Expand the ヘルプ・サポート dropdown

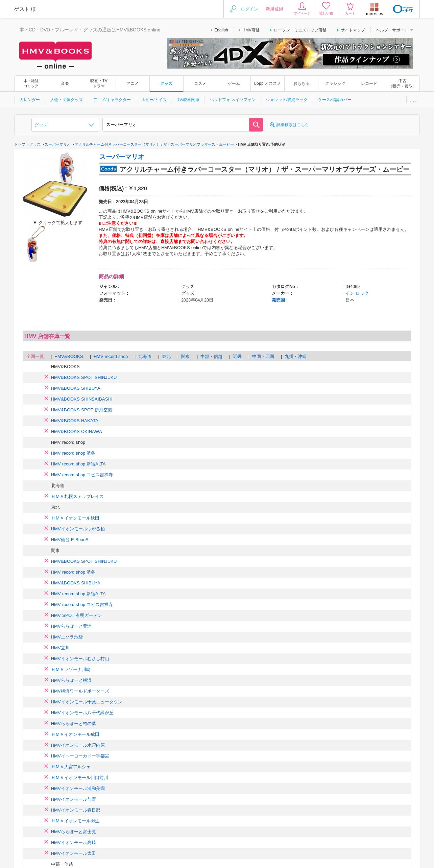point(394,30)
